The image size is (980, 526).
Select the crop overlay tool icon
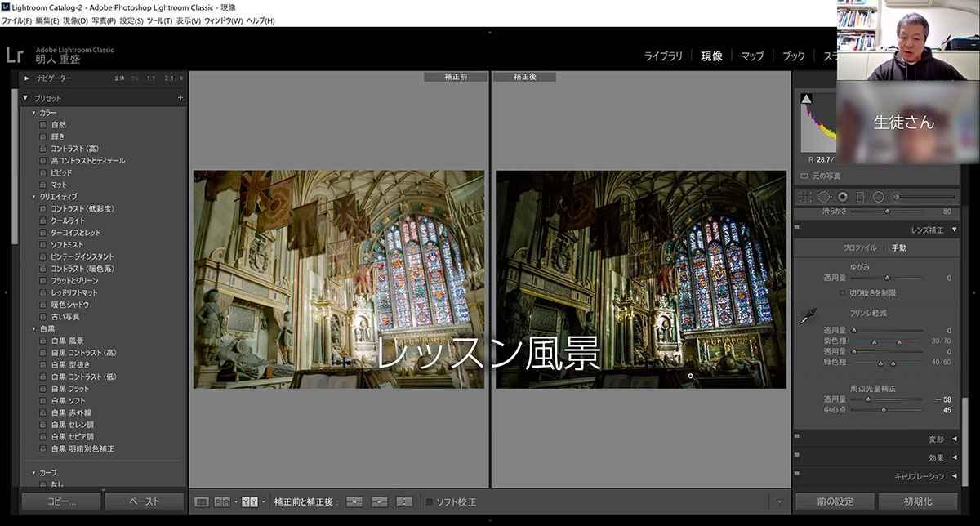[805, 197]
